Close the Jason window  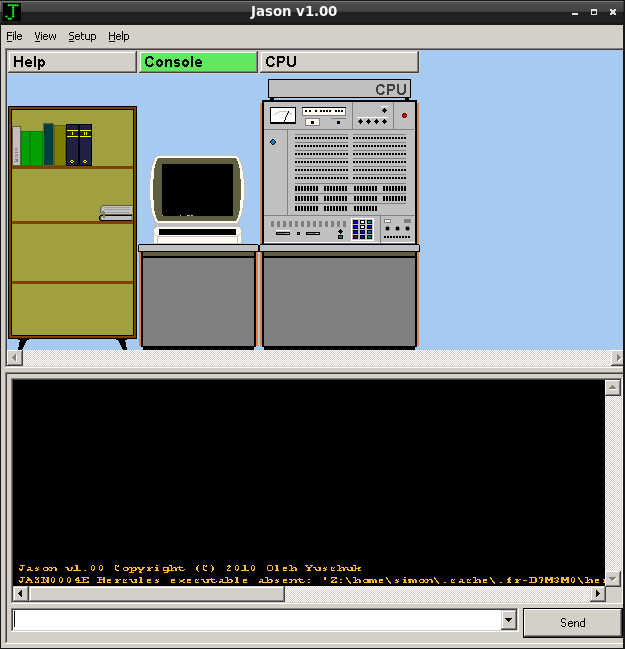(x=613, y=12)
